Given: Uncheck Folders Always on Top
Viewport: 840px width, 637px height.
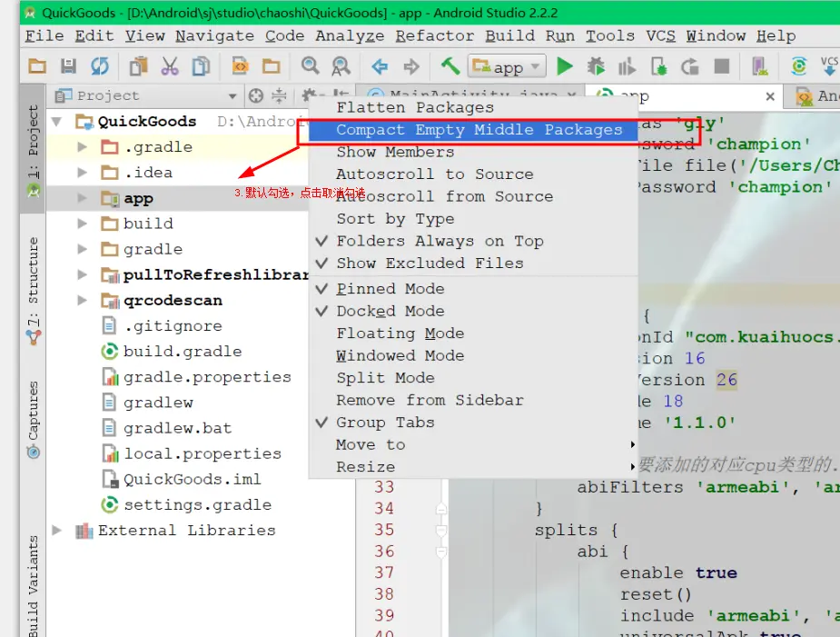Looking at the screenshot, I should [x=473, y=242].
